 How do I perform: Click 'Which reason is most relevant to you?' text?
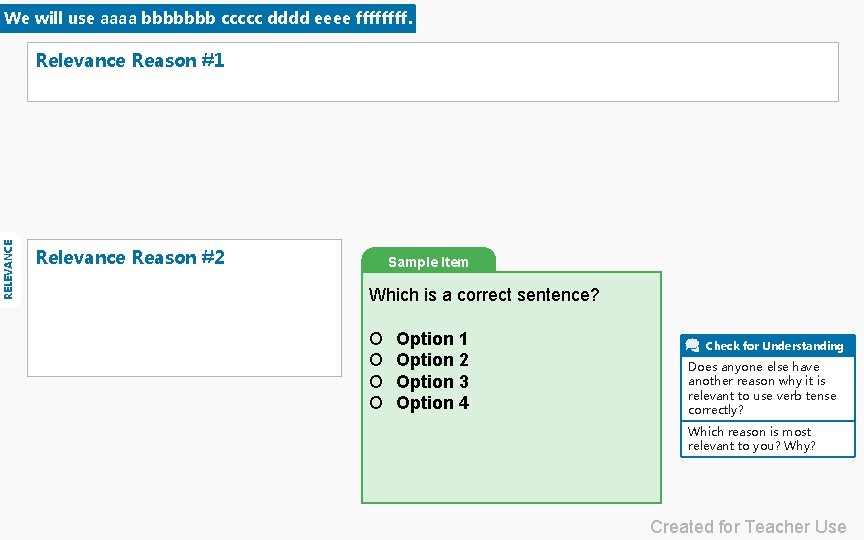[751, 439]
